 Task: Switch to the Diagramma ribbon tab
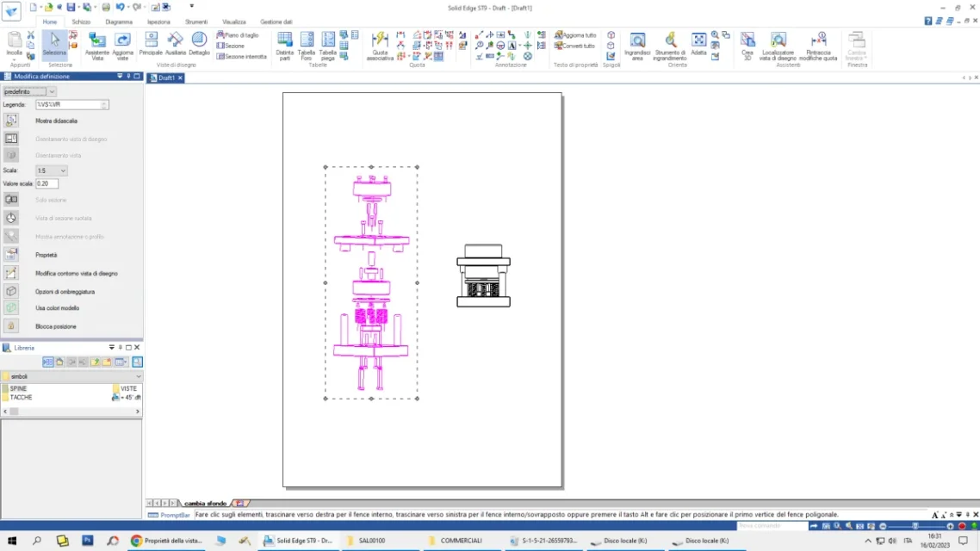click(119, 22)
